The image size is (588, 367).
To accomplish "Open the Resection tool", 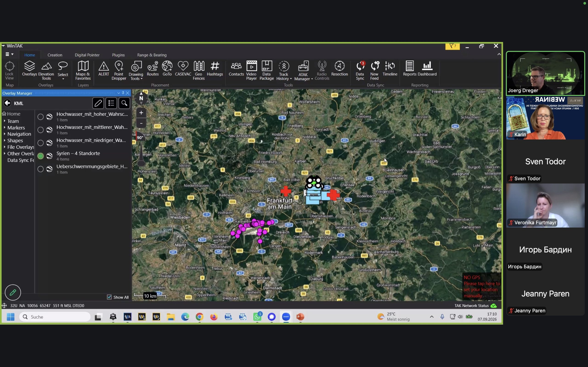I will [339, 68].
